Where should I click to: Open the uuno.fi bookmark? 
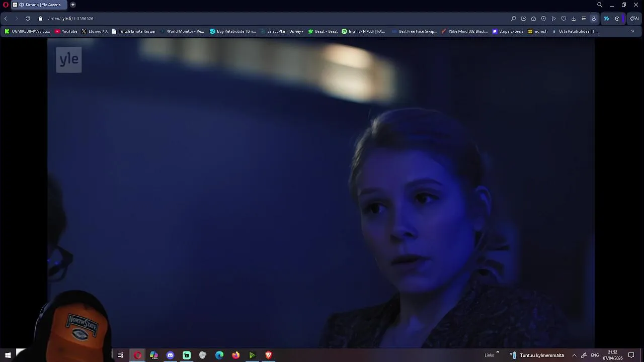pyautogui.click(x=538, y=31)
